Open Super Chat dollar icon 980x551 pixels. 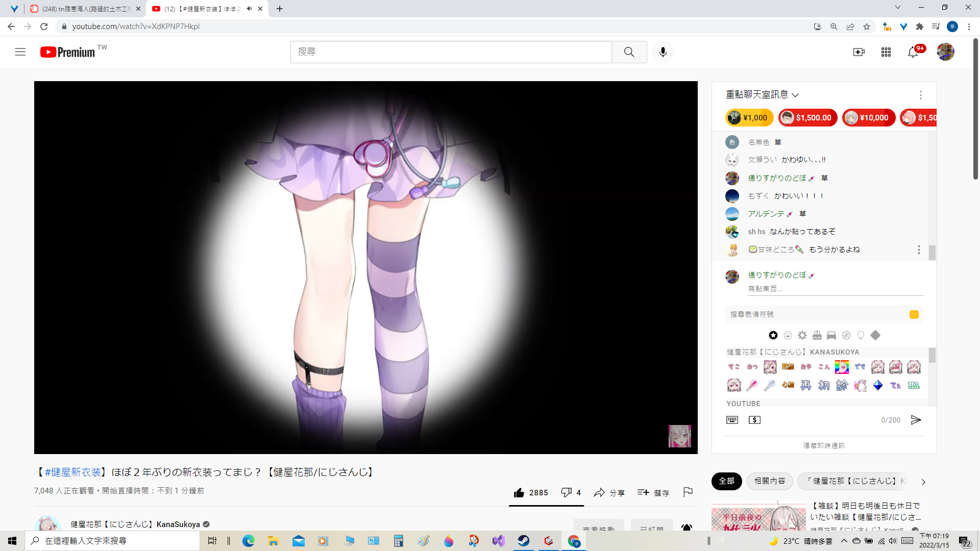coord(754,420)
